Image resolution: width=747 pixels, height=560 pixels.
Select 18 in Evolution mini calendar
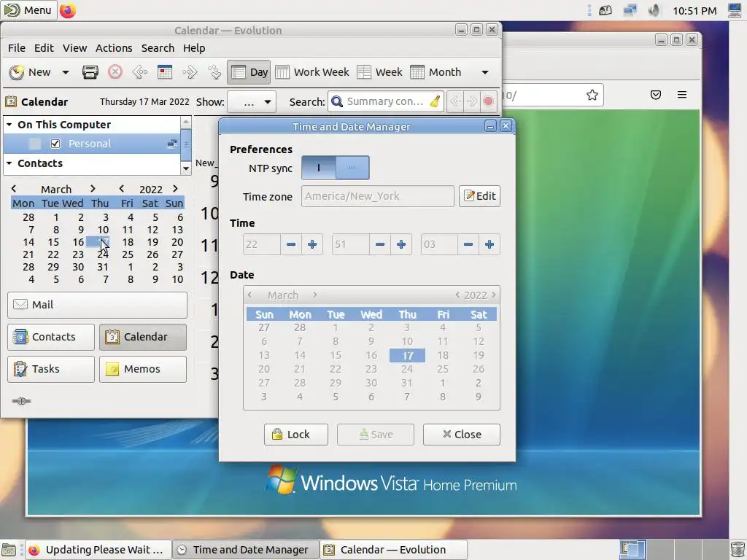(128, 242)
